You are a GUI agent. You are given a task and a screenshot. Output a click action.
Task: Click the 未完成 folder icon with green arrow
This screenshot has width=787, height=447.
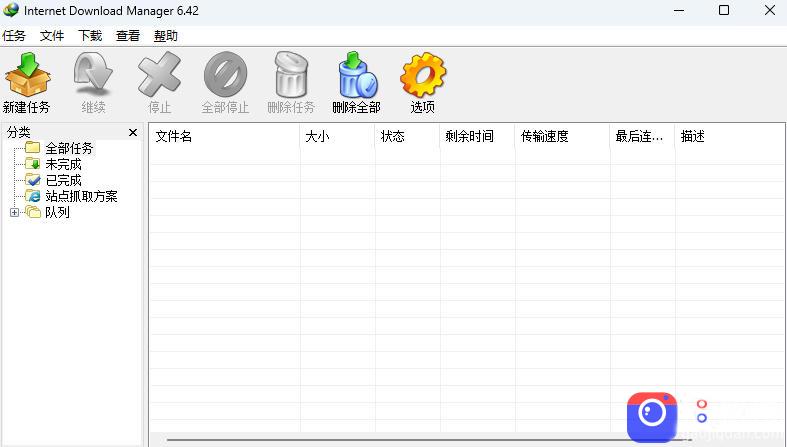[x=33, y=164]
